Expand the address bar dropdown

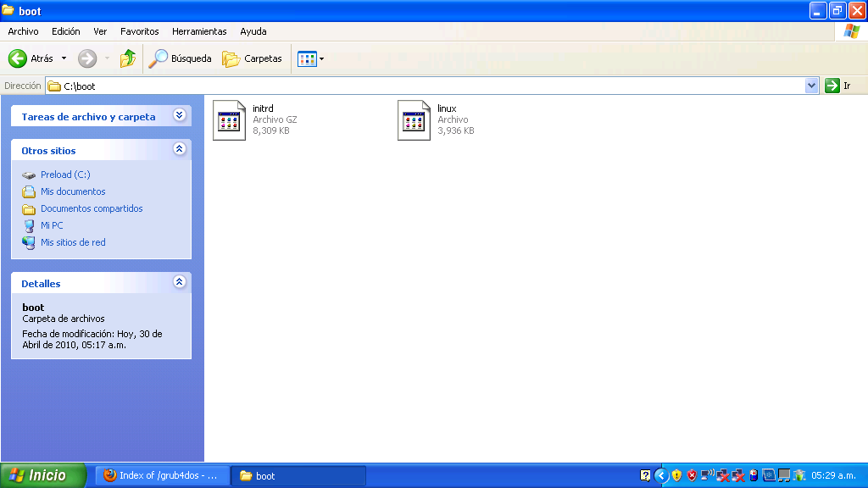click(811, 86)
